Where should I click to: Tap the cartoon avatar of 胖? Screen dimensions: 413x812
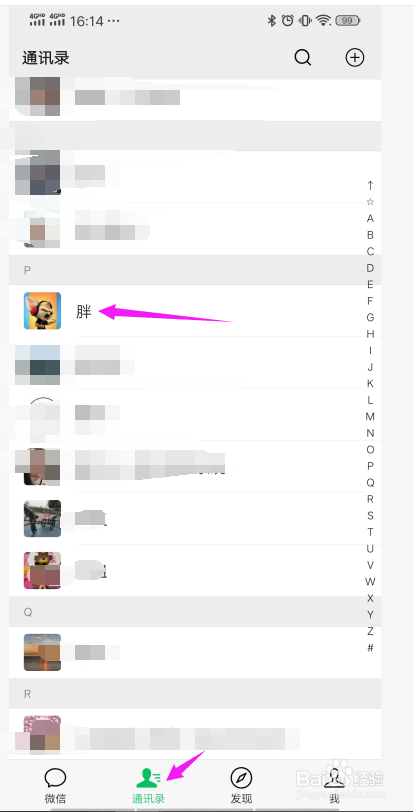pyautogui.click(x=42, y=311)
